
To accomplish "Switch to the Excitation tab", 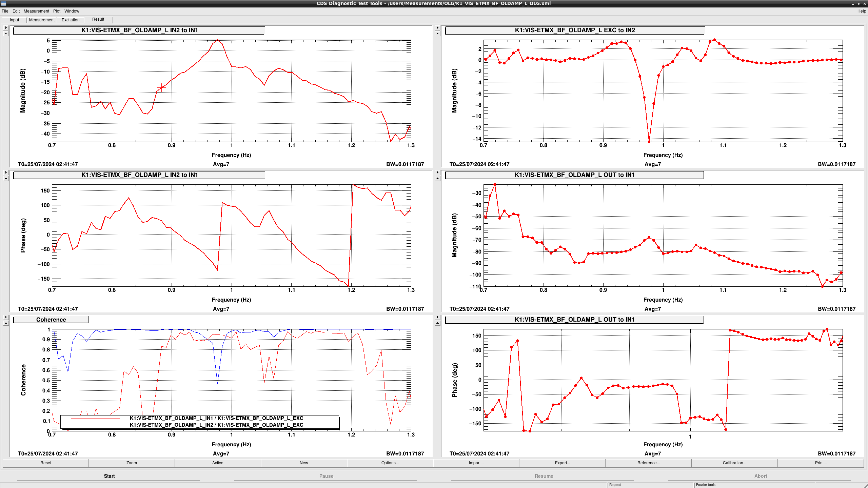I will tap(71, 20).
